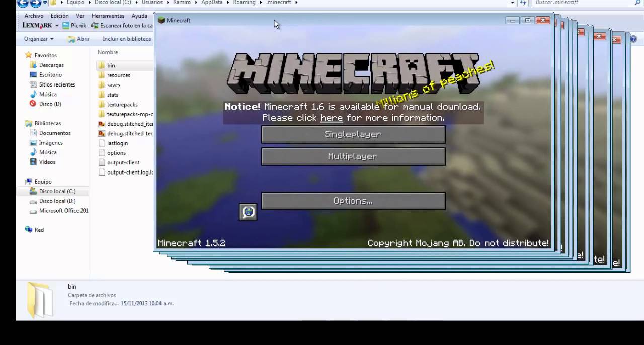This screenshot has width=644, height=345.
Task: Click the large bin folder preview thumbnail
Action: (40, 300)
